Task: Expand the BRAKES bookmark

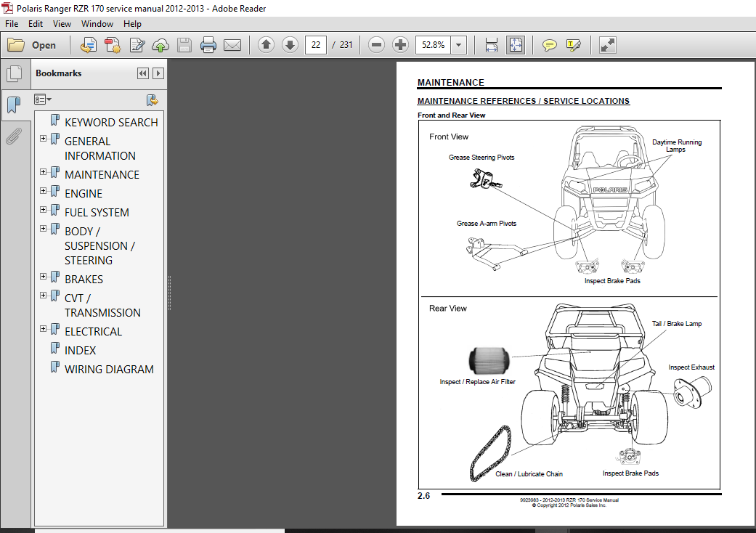Action: [x=44, y=277]
